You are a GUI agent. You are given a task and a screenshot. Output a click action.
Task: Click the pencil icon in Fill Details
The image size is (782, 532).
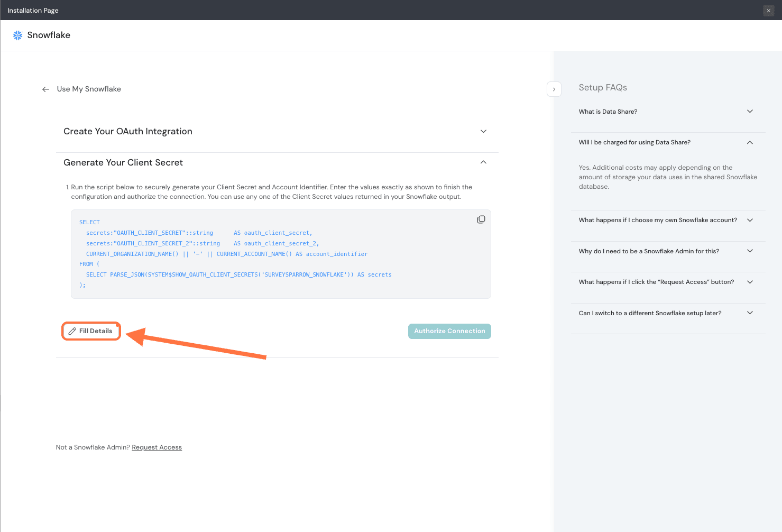click(72, 331)
